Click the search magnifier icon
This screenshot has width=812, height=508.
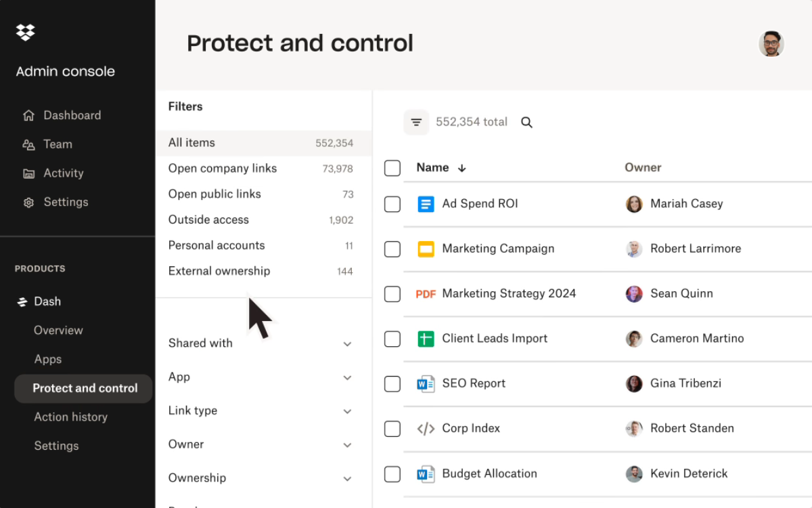point(526,123)
